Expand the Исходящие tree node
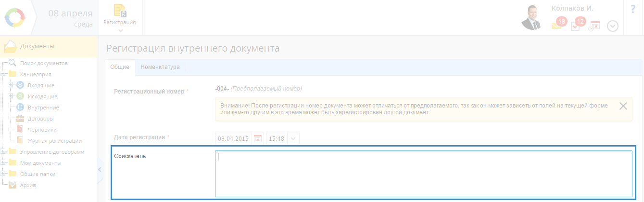 coord(11,96)
